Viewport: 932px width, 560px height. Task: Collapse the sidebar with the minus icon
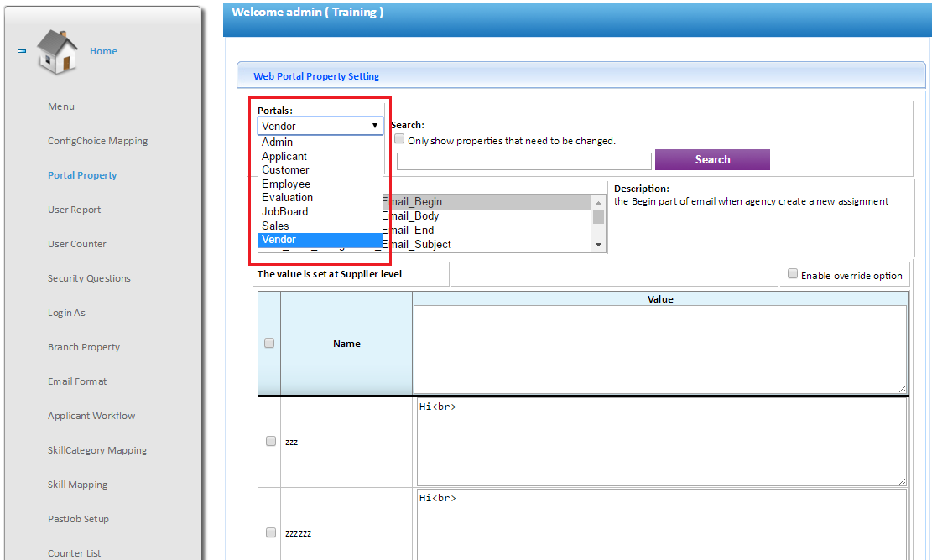[x=22, y=51]
